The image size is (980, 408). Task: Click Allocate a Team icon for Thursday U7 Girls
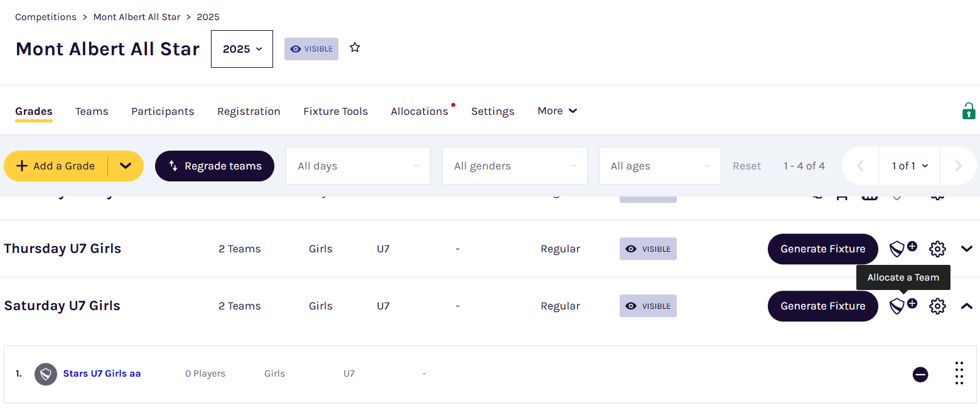click(x=903, y=249)
